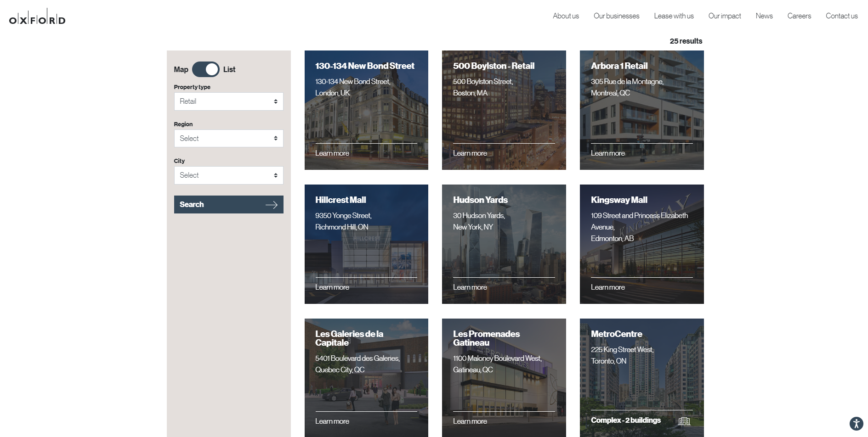Click Complex - 2 buildings on MetroCentre

pos(626,420)
